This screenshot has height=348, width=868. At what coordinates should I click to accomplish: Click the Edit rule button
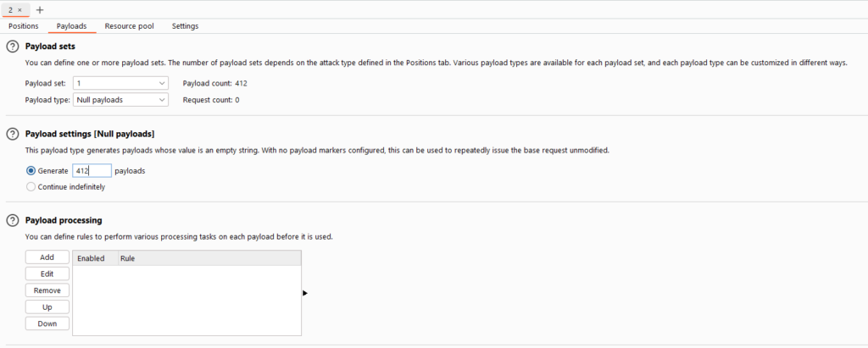pos(47,273)
